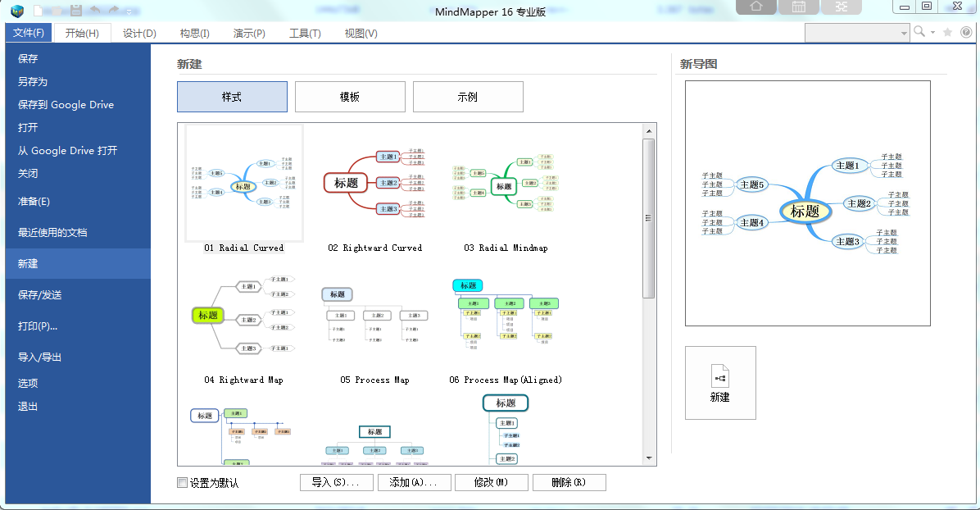Switch to the 构思(I) ribbon tab
The width and height of the screenshot is (980, 510).
(x=194, y=33)
